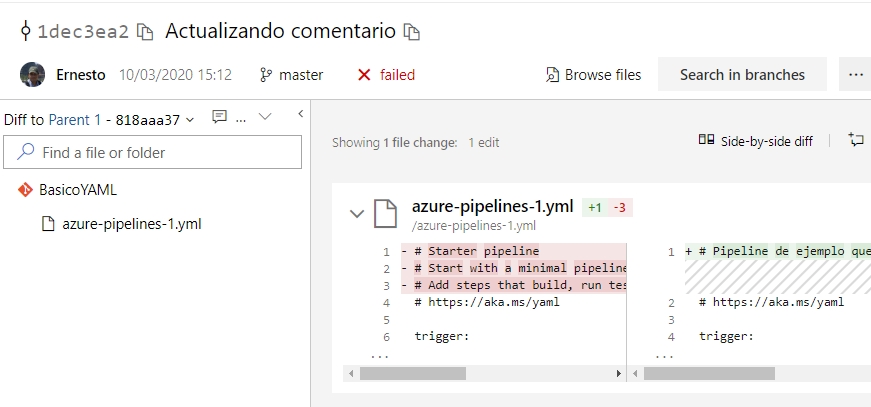The height and width of the screenshot is (407, 871).
Task: Copy the commit ID 1dec3ea2
Action: 144,32
